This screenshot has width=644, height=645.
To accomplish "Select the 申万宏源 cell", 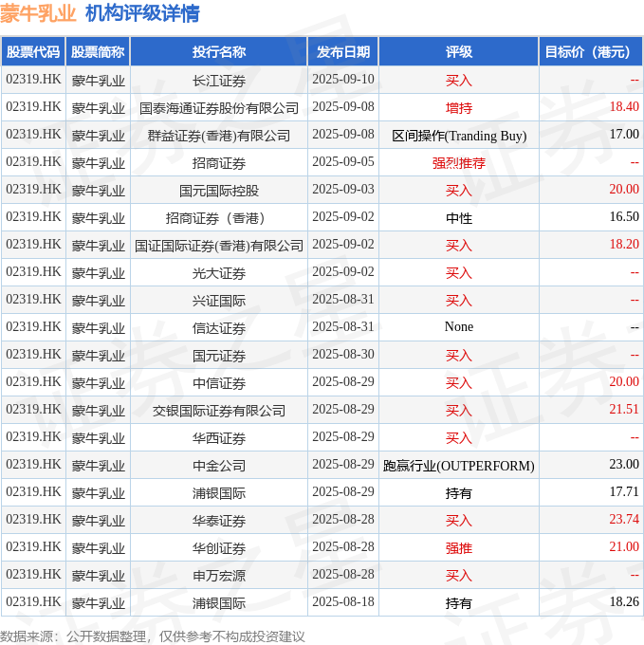I will [x=219, y=576].
